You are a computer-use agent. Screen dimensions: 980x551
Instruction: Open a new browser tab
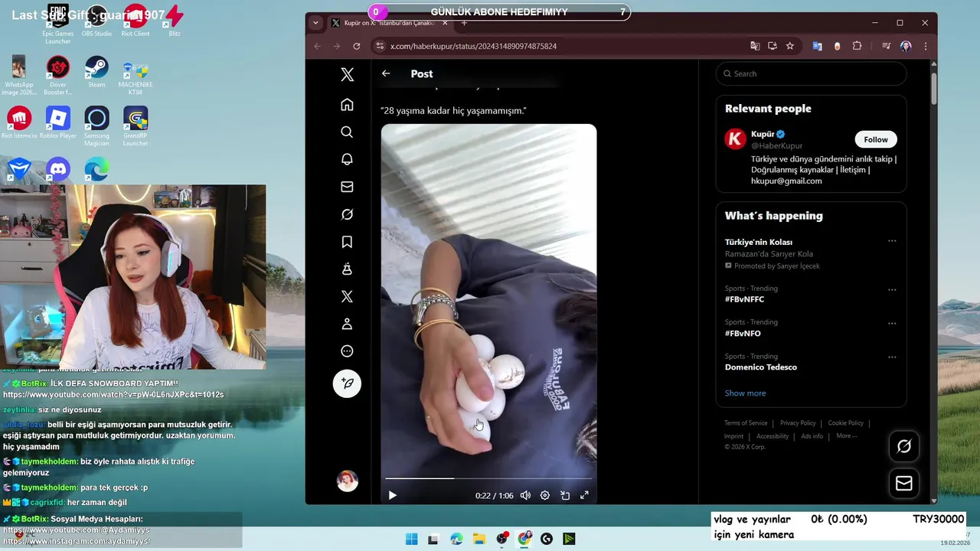pos(464,23)
